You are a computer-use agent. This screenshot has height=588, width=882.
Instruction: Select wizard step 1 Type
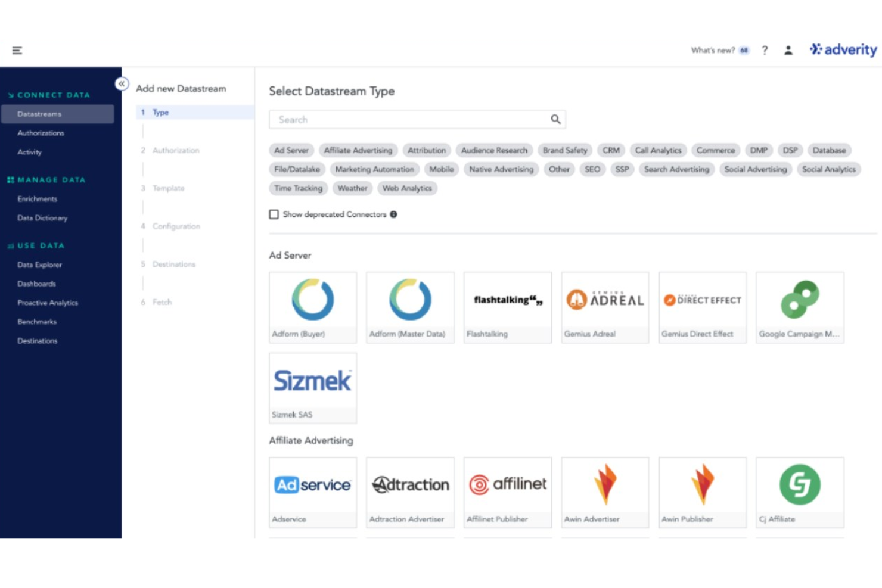[195, 112]
